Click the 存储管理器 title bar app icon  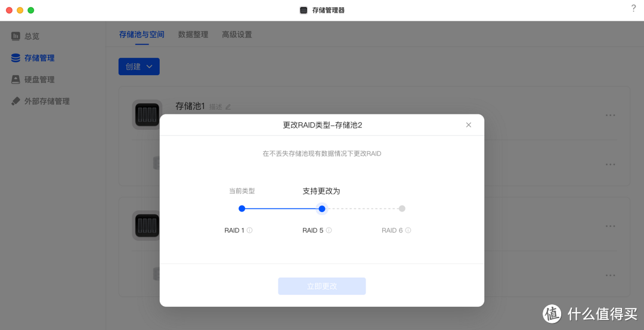(304, 10)
